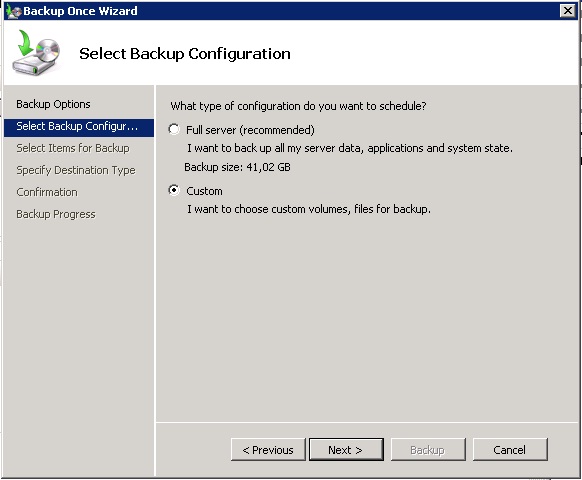Image resolution: width=582 pixels, height=480 pixels.
Task: Go to Backup Options step
Action: (x=53, y=104)
